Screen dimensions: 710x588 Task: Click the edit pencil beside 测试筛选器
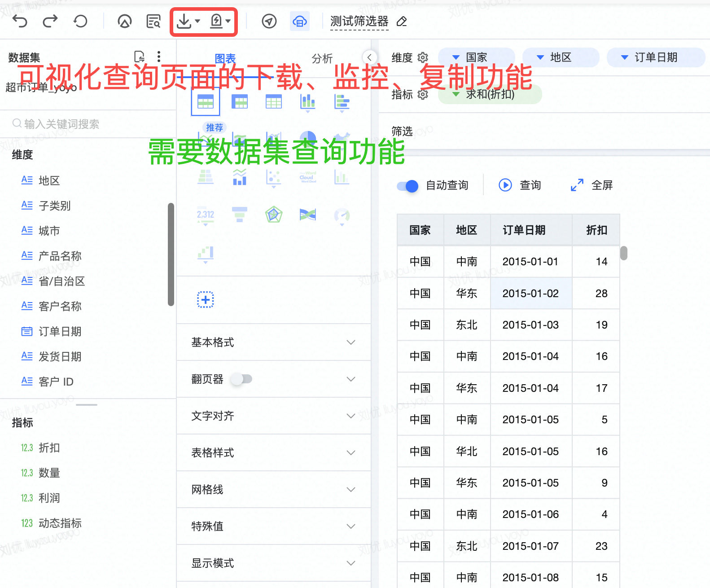402,22
